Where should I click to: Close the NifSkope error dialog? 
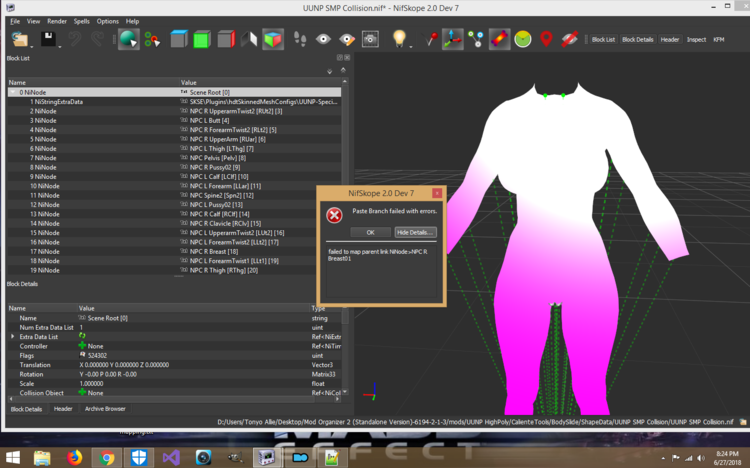437,193
